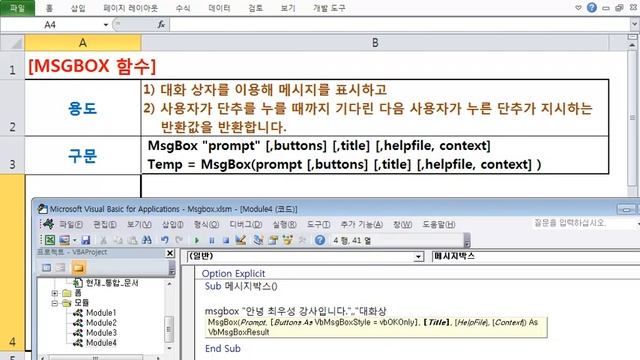Click the Insert UserForm toolbar icon
The width and height of the screenshot is (640, 360).
(x=64, y=240)
